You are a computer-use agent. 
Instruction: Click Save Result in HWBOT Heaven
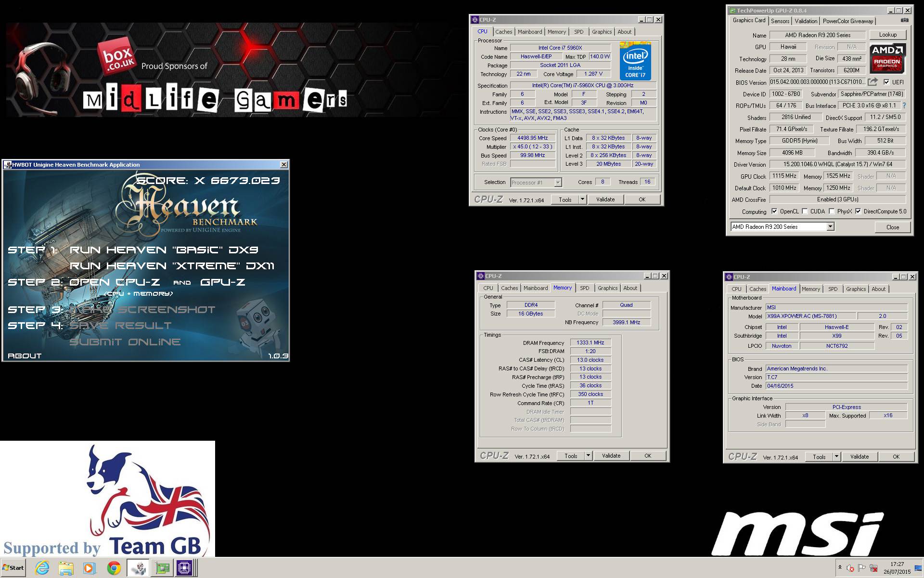click(x=120, y=326)
